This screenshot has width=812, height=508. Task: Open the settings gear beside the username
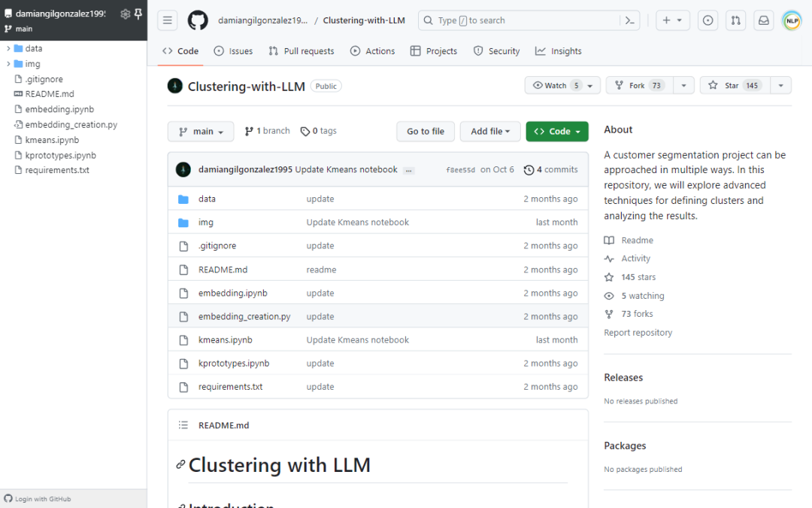tap(125, 13)
